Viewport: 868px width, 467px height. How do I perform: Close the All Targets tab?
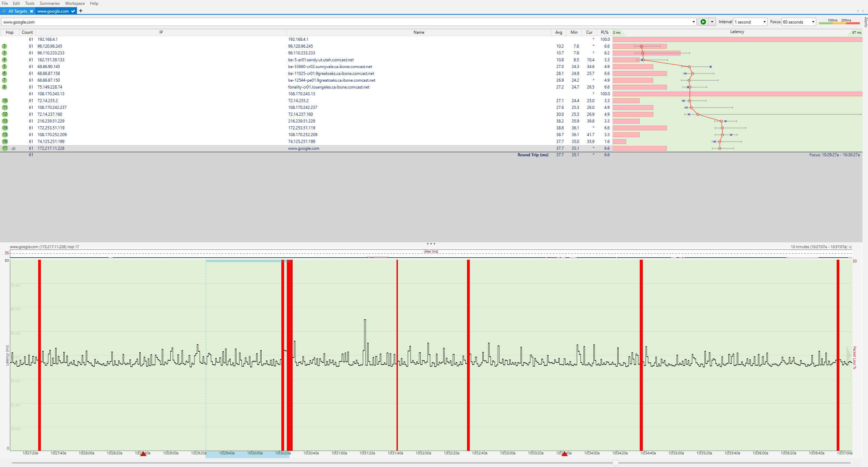click(32, 11)
